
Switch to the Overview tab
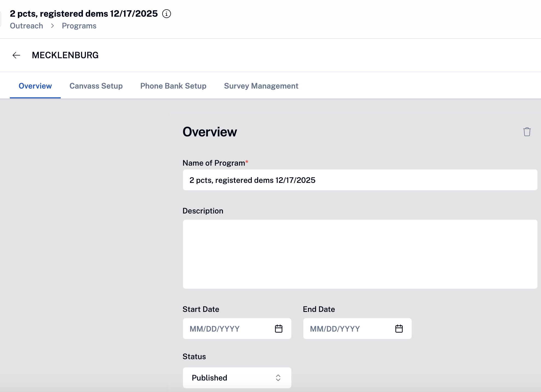tap(35, 86)
